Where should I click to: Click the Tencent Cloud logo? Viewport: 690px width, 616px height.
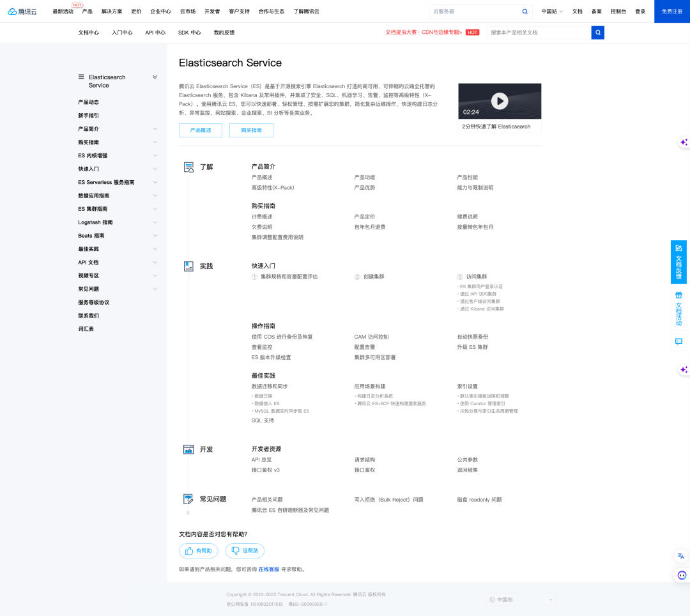pyautogui.click(x=22, y=12)
